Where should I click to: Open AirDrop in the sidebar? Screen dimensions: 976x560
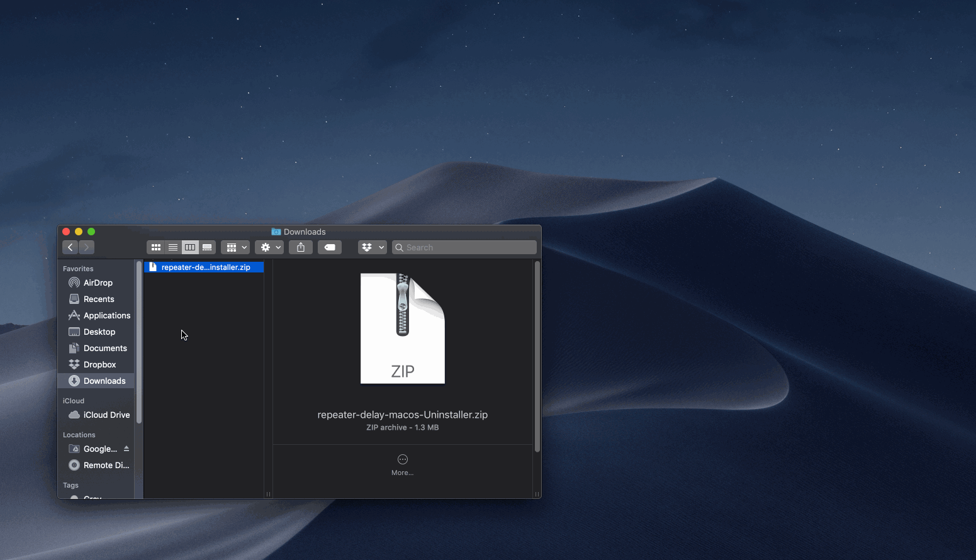point(96,283)
